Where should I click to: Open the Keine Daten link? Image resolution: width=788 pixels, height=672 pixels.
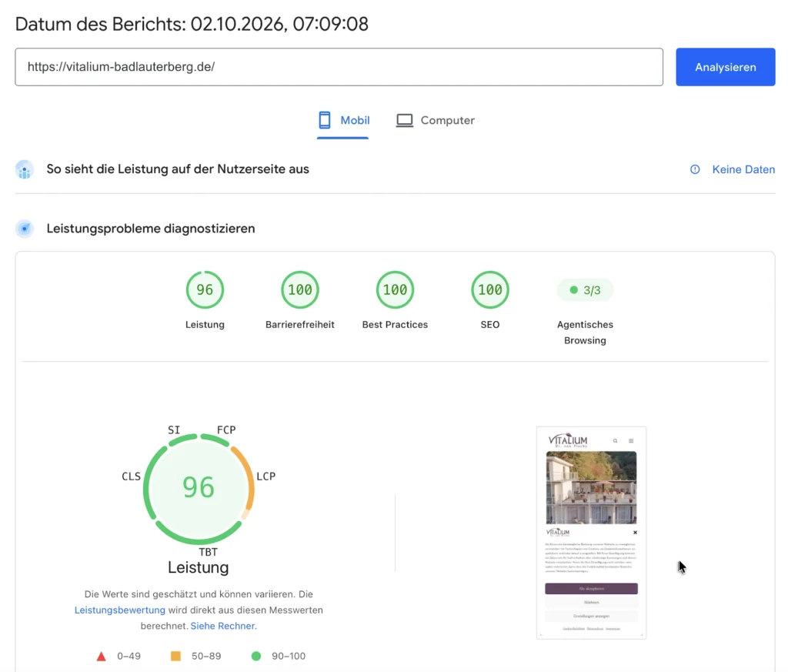(x=743, y=169)
